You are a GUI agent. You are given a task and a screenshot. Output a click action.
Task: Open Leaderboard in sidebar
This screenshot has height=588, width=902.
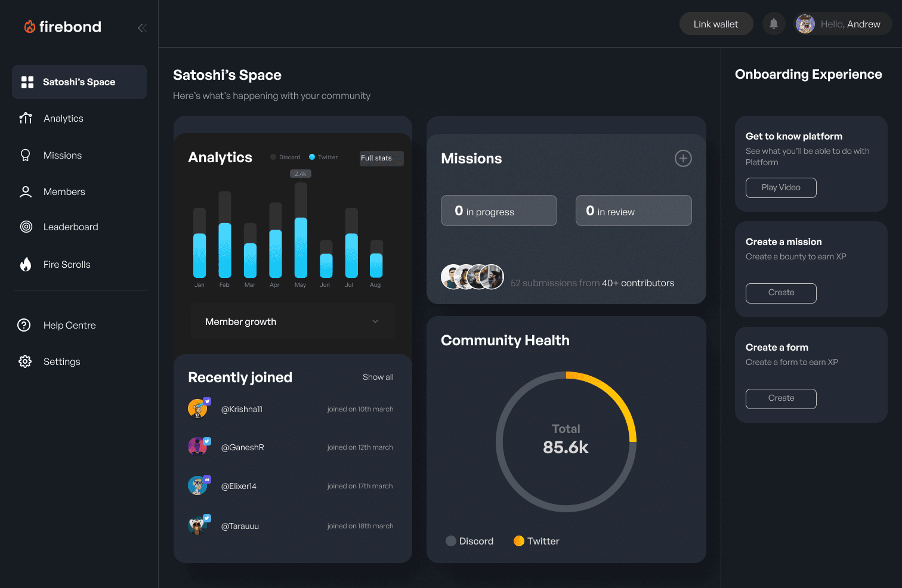pyautogui.click(x=71, y=227)
